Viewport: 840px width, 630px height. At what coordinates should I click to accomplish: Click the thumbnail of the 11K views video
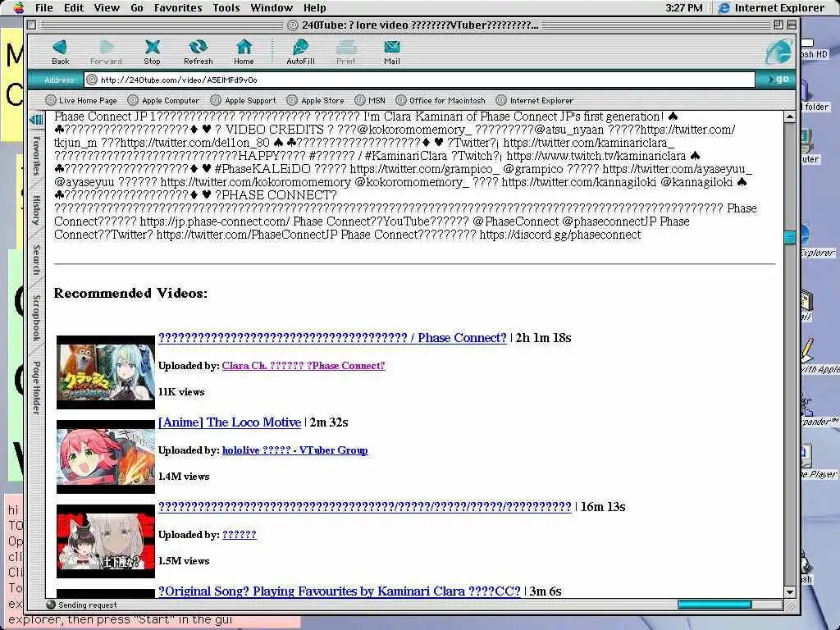tap(106, 372)
